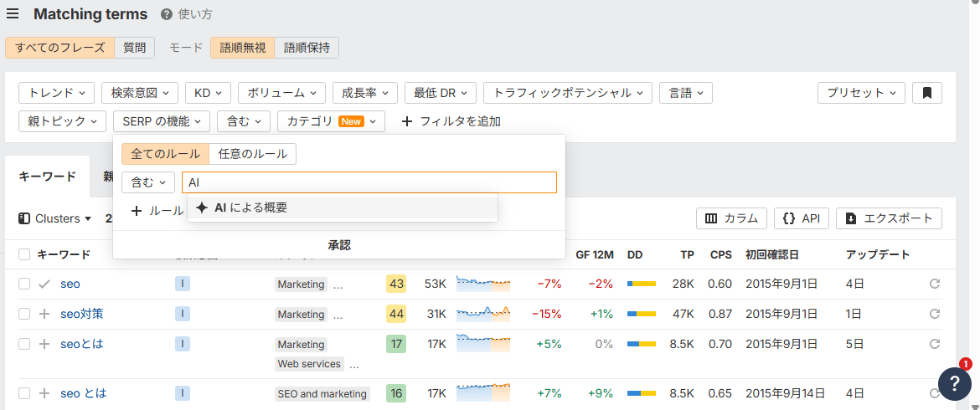Open the seoとは keyword link
The height and width of the screenshot is (410, 980).
coord(83,344)
